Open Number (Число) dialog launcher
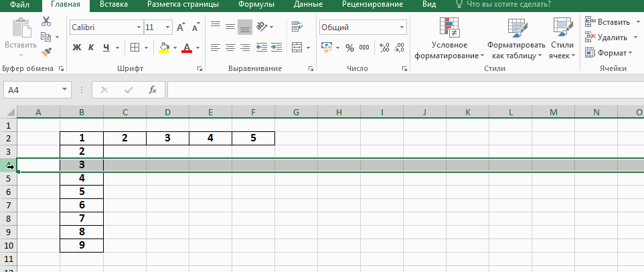644x272 pixels. [x=404, y=69]
